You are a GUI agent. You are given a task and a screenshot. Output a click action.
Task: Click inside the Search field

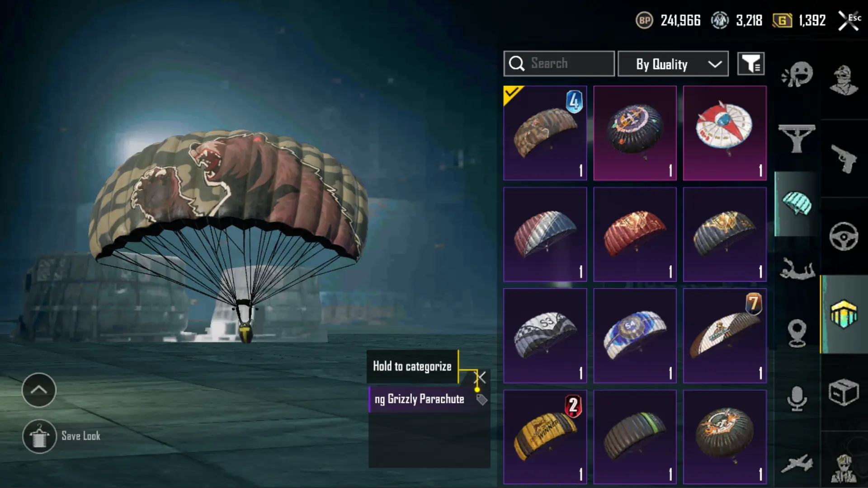(559, 64)
